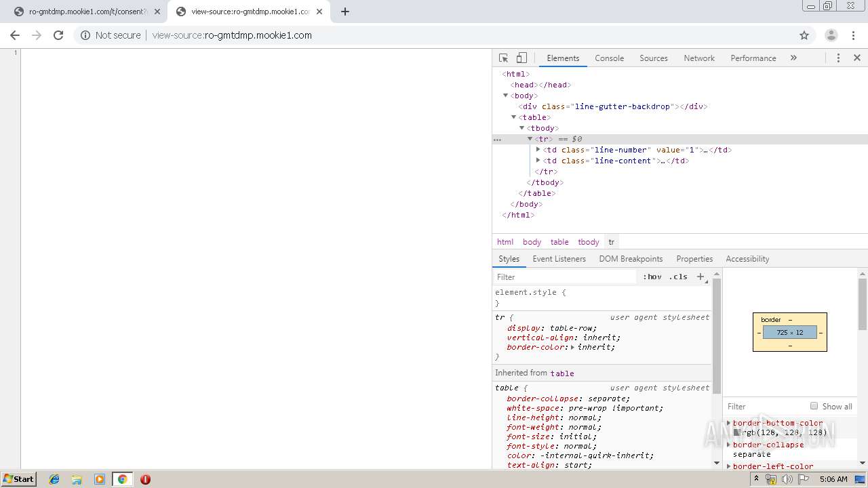Open the Accessibility sub-tab
Screen dimensions: 868x488
tap(747, 259)
